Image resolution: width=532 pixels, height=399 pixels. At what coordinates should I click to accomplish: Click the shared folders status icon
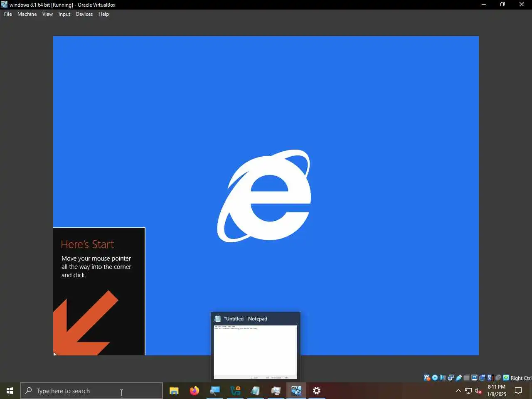pos(466,377)
